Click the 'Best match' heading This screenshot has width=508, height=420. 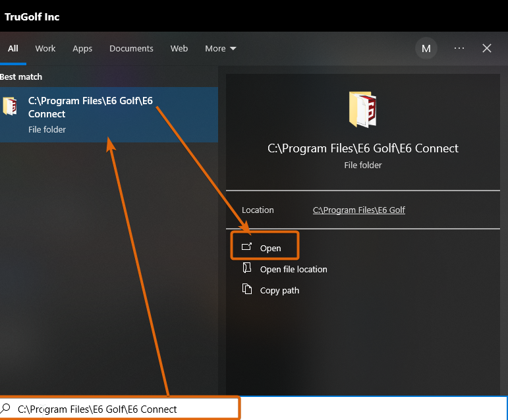[x=21, y=77]
